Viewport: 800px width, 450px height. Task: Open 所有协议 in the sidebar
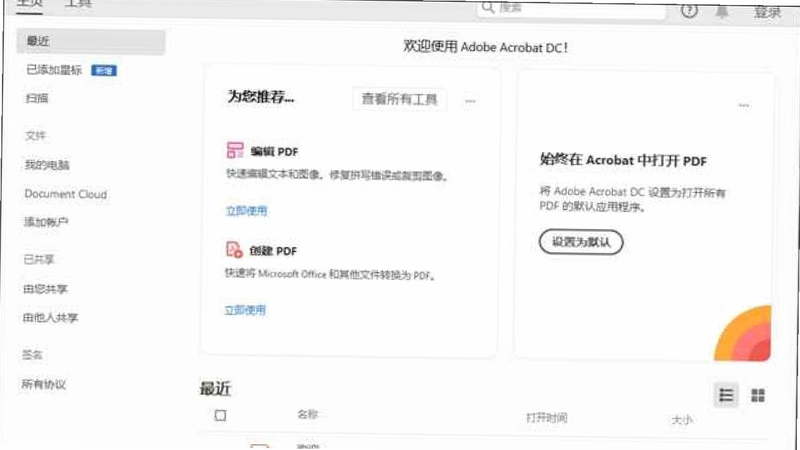(44, 384)
